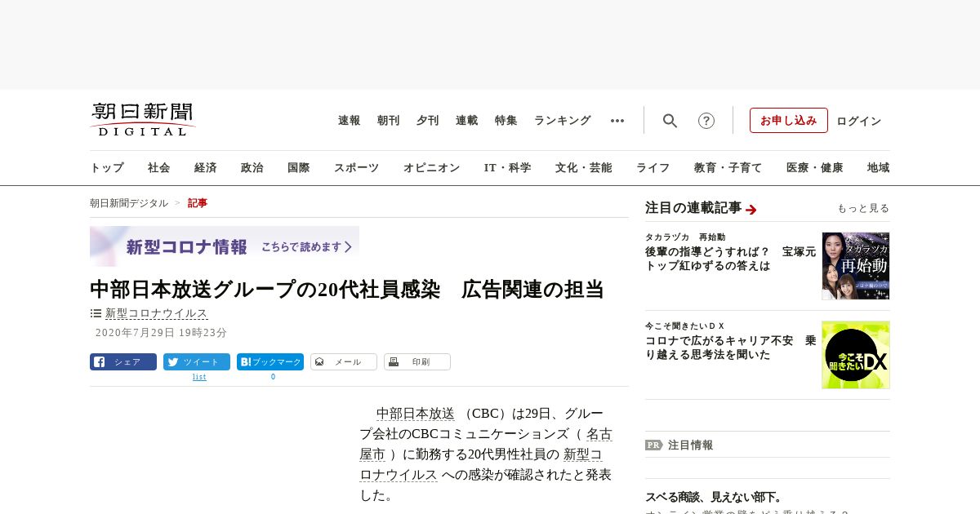The width and height of the screenshot is (980, 514).
Task: Click the 中部日本放送 link in the article
Action: tap(416, 414)
